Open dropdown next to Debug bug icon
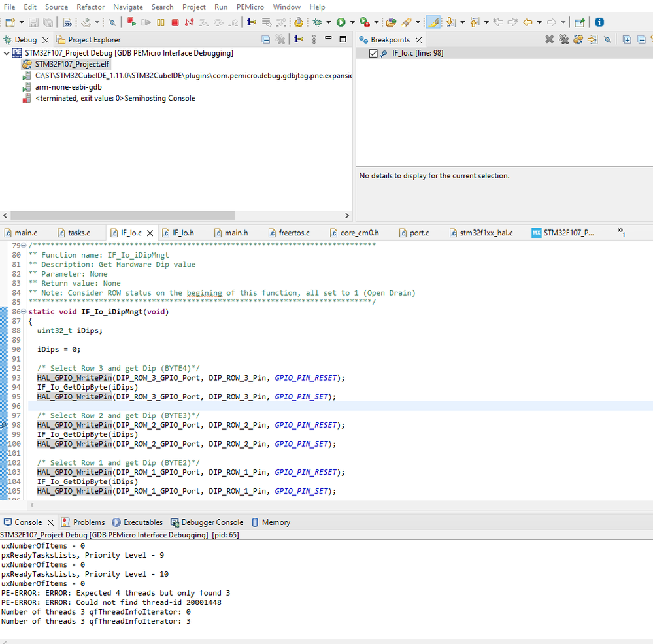 [x=329, y=22]
